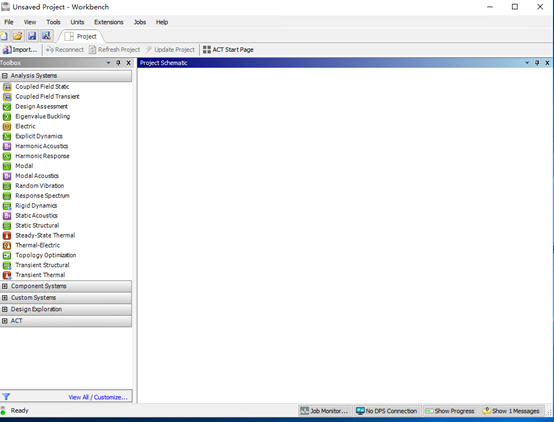Click the Save project floppy icon

(x=32, y=36)
